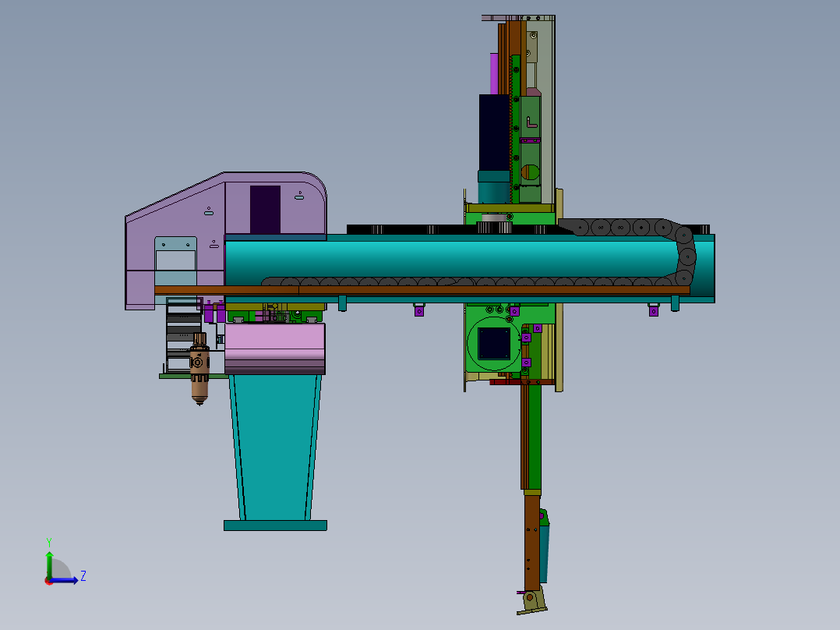
Task: Click the blue Z axis of the triad
Action: click(65, 580)
